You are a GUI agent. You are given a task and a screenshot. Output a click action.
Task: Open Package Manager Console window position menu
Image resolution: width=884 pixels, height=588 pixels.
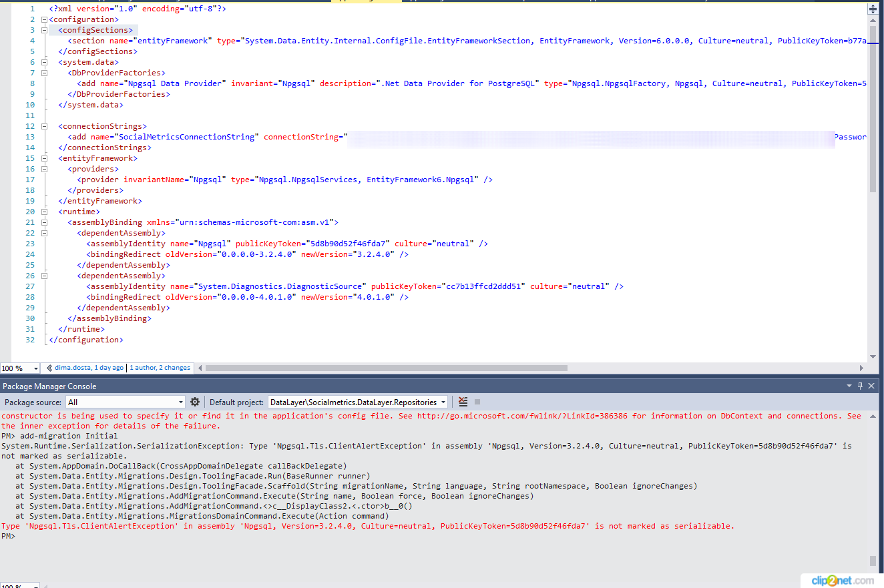(x=849, y=386)
